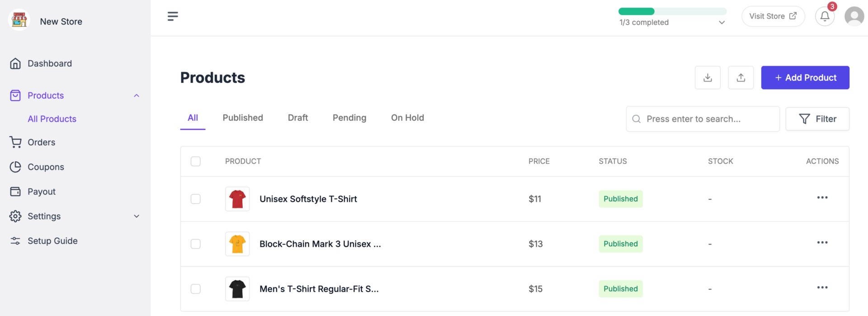Click the Add Product button
This screenshot has width=868, height=316.
coord(805,77)
